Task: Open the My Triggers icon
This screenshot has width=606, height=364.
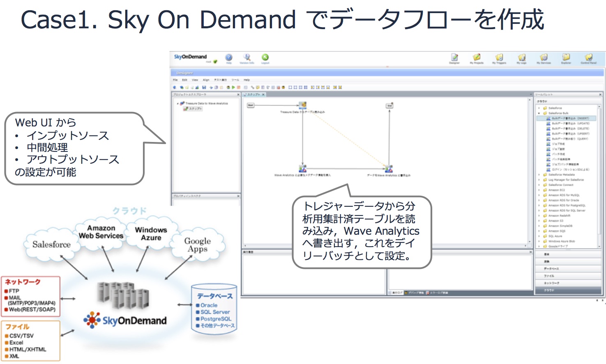Action: (x=499, y=57)
